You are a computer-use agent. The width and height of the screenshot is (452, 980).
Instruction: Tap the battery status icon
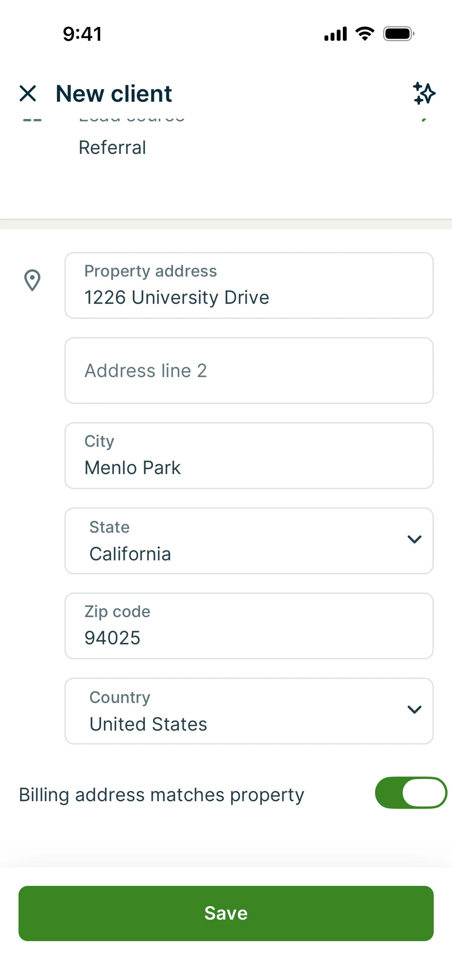point(398,34)
